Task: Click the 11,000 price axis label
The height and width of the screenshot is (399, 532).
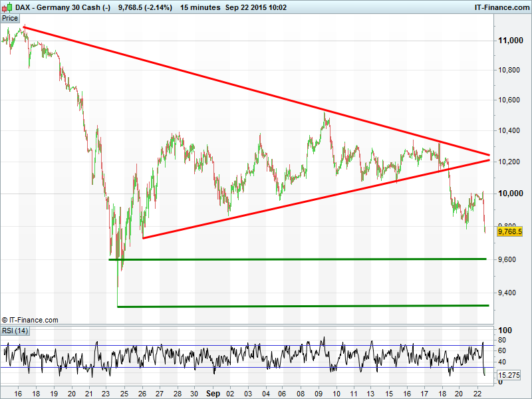Action: coord(511,41)
